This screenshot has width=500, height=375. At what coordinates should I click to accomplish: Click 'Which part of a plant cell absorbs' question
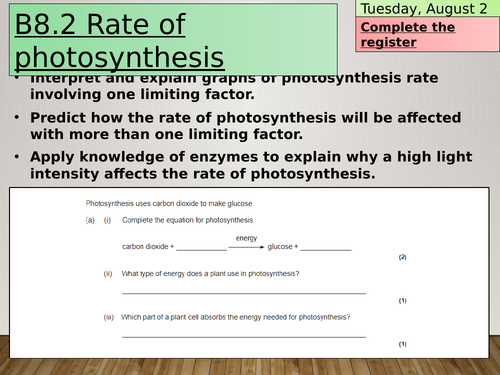point(236,317)
